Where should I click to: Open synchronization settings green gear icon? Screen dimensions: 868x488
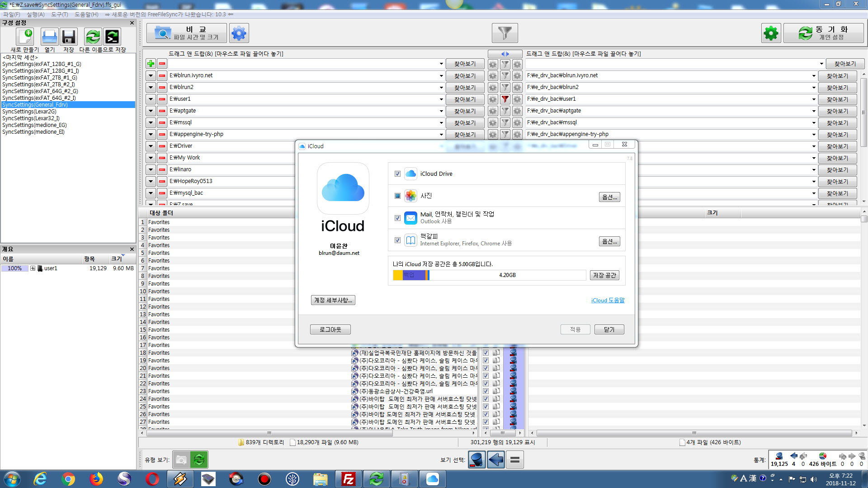click(x=771, y=33)
